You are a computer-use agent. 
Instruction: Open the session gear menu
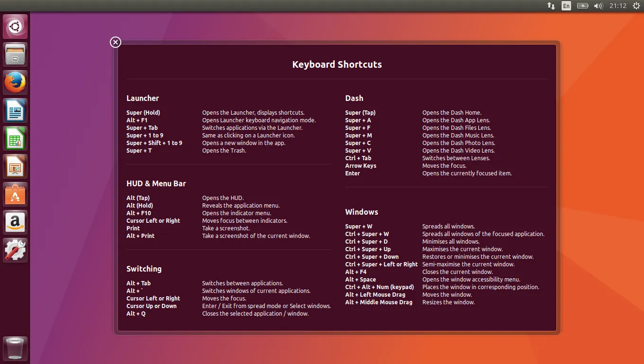click(636, 6)
